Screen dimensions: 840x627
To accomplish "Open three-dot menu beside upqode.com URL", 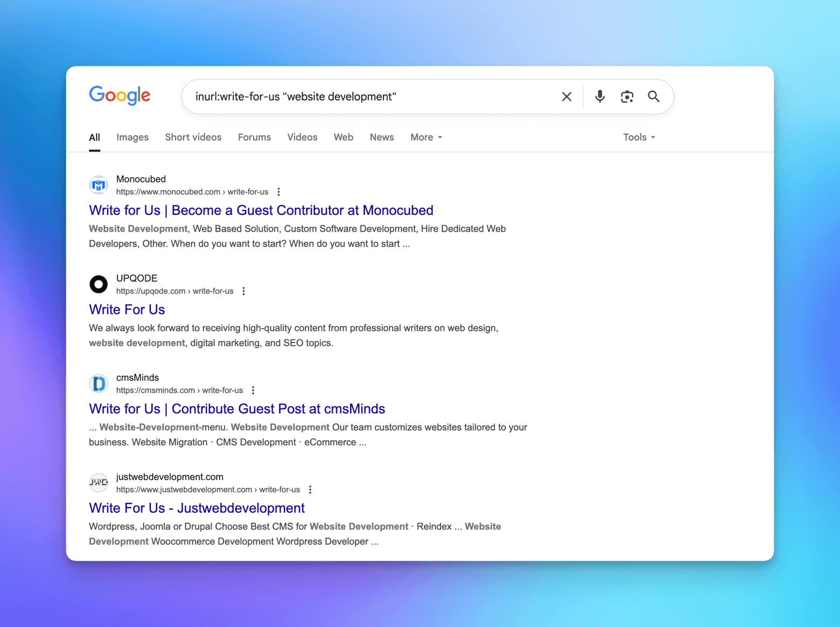I will [244, 291].
